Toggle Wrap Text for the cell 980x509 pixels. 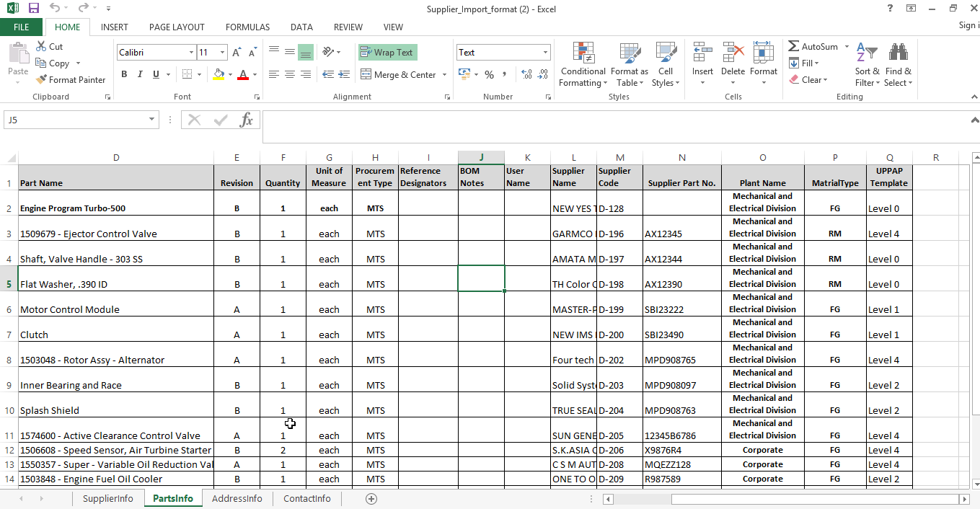coord(387,53)
